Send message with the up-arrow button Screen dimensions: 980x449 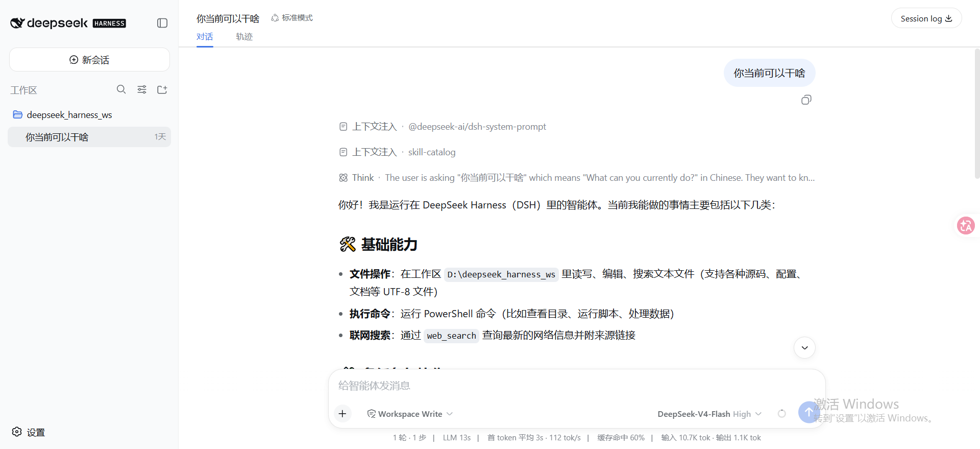[809, 412]
